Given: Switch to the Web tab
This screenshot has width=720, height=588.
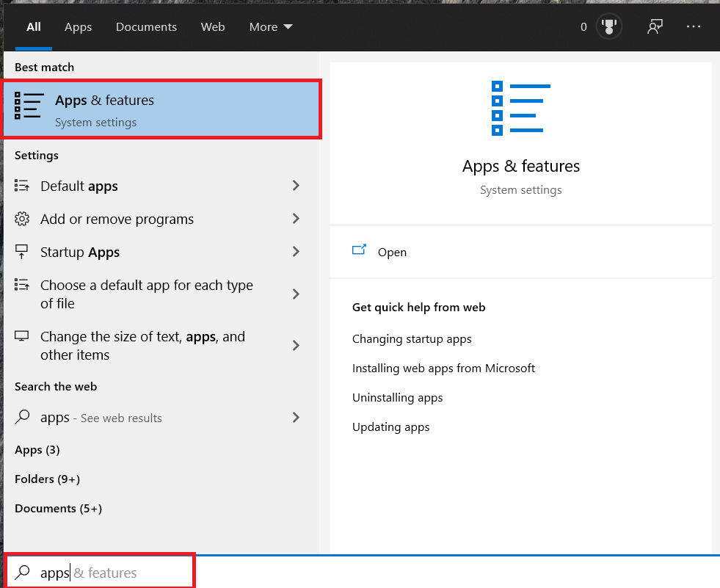Looking at the screenshot, I should pyautogui.click(x=213, y=27).
